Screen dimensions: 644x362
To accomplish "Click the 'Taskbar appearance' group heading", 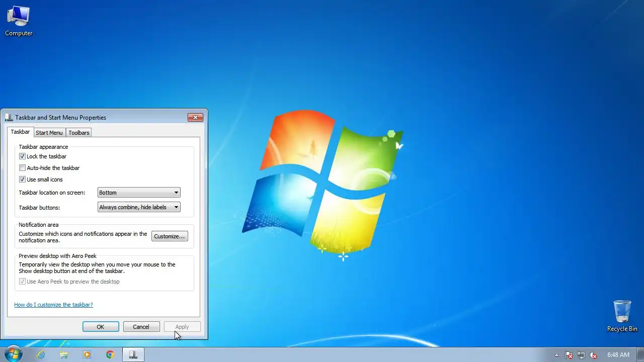I will pyautogui.click(x=43, y=147).
